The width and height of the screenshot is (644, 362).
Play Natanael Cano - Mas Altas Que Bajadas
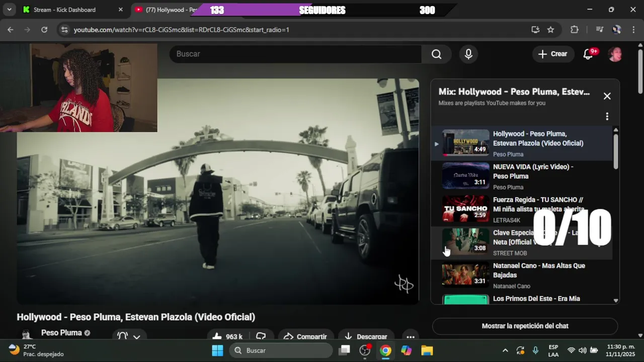click(x=522, y=276)
